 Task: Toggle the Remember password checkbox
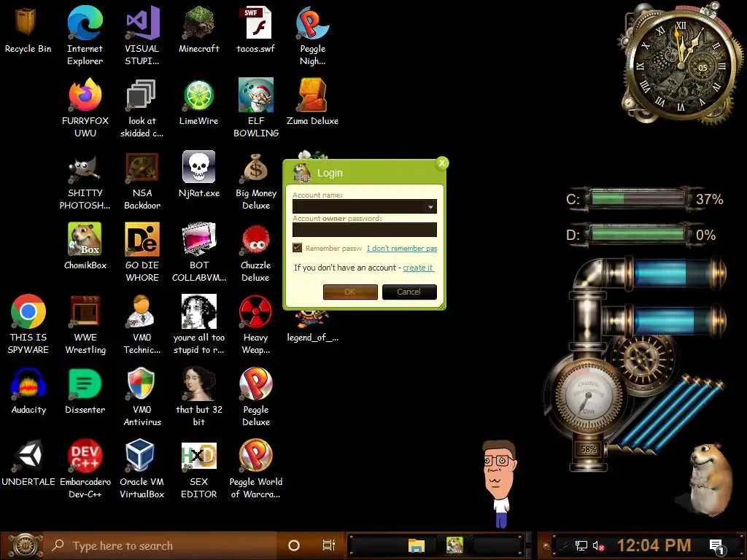coord(298,248)
